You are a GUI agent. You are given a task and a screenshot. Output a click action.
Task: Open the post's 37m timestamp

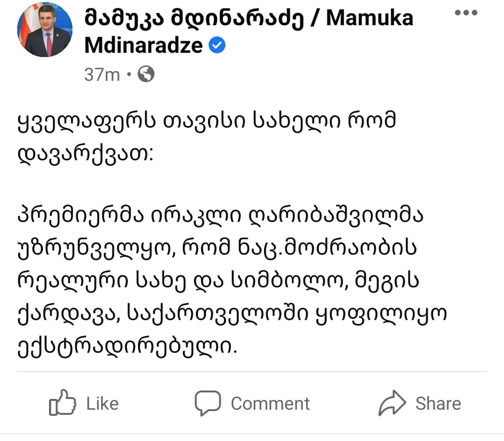point(102,75)
